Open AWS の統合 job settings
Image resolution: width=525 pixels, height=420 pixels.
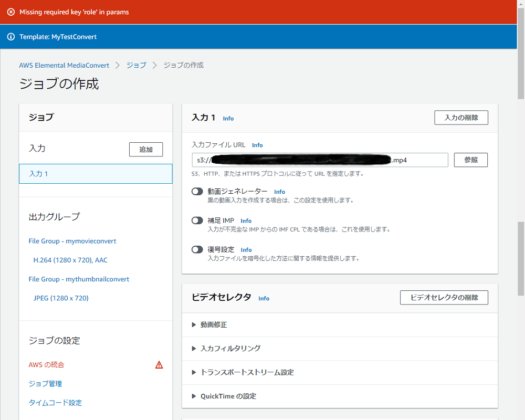[46, 365]
